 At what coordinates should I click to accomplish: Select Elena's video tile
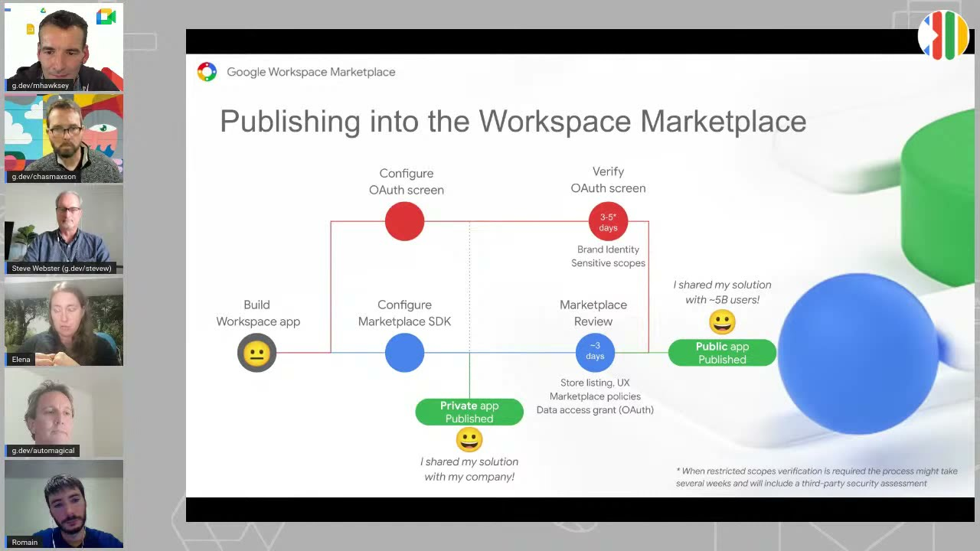pyautogui.click(x=64, y=321)
